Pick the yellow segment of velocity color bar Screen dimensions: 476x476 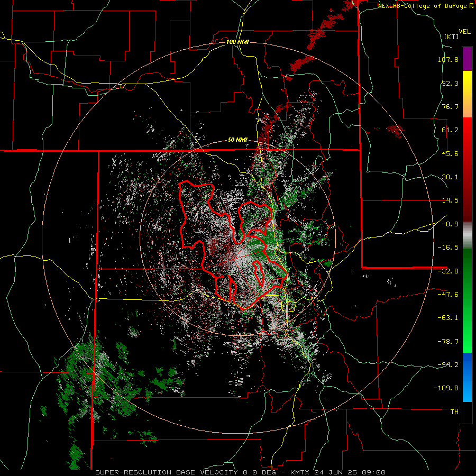pyautogui.click(x=467, y=83)
